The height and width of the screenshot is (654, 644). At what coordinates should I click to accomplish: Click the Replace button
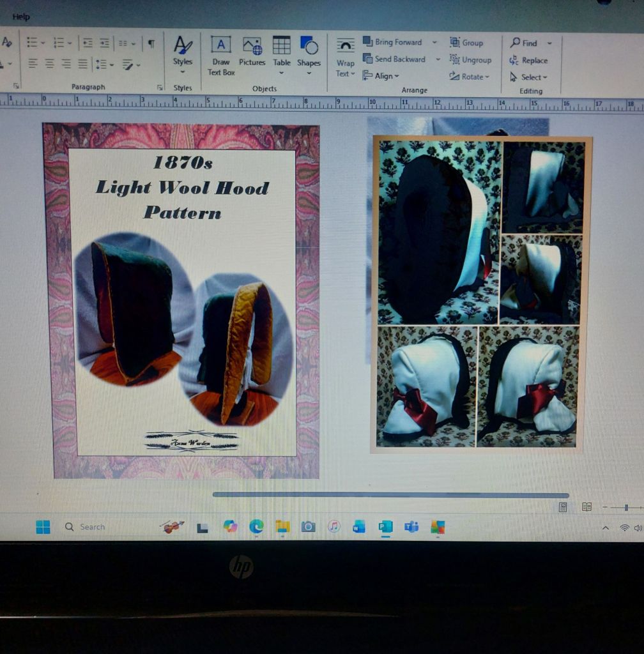(528, 60)
